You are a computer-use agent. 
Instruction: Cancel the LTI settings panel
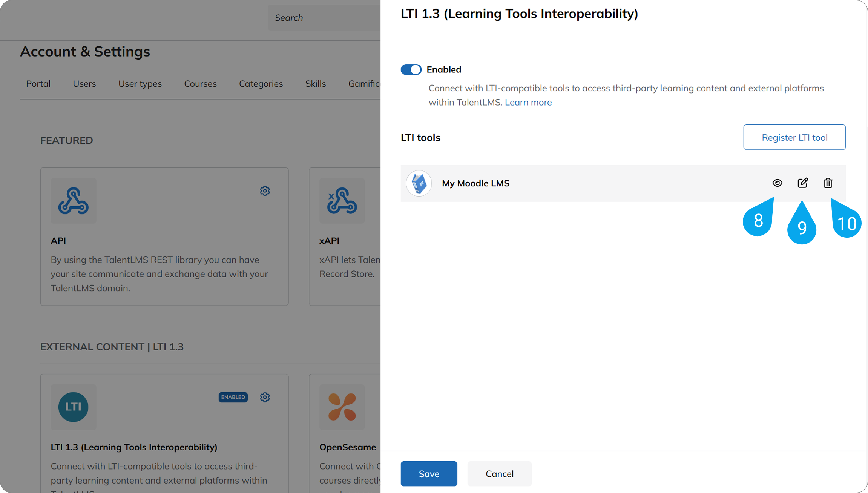pos(499,474)
